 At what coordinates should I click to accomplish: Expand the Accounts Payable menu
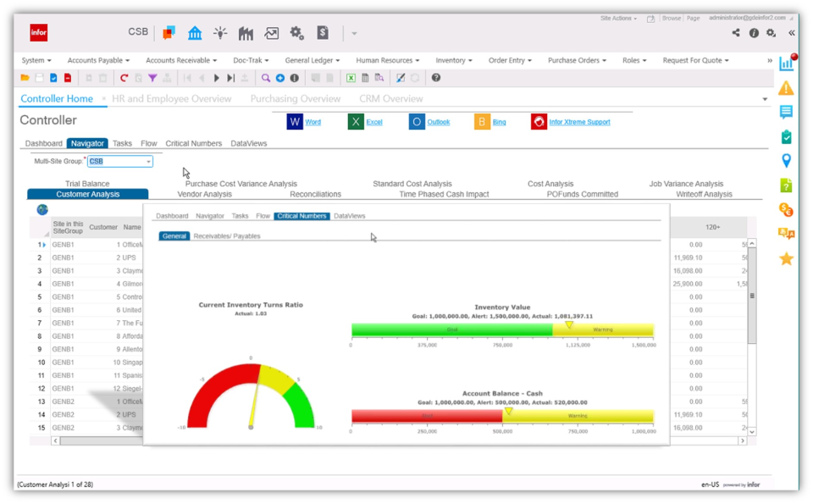point(98,61)
